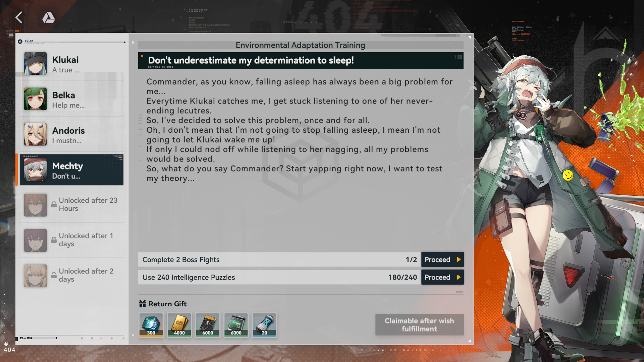Open the home triangle logo icon

(x=49, y=17)
